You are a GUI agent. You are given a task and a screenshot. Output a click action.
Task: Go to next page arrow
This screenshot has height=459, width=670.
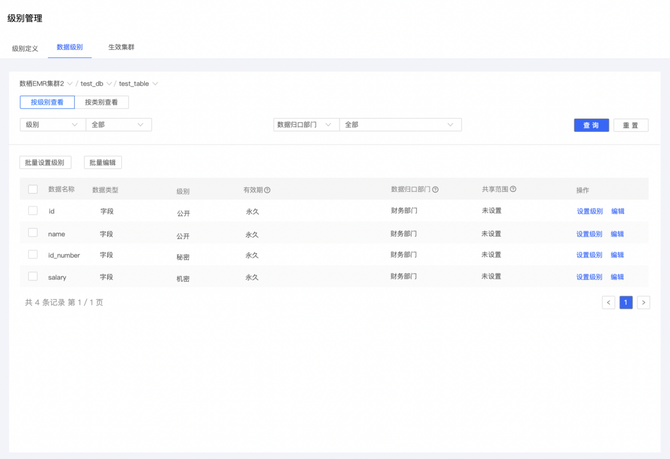point(643,302)
